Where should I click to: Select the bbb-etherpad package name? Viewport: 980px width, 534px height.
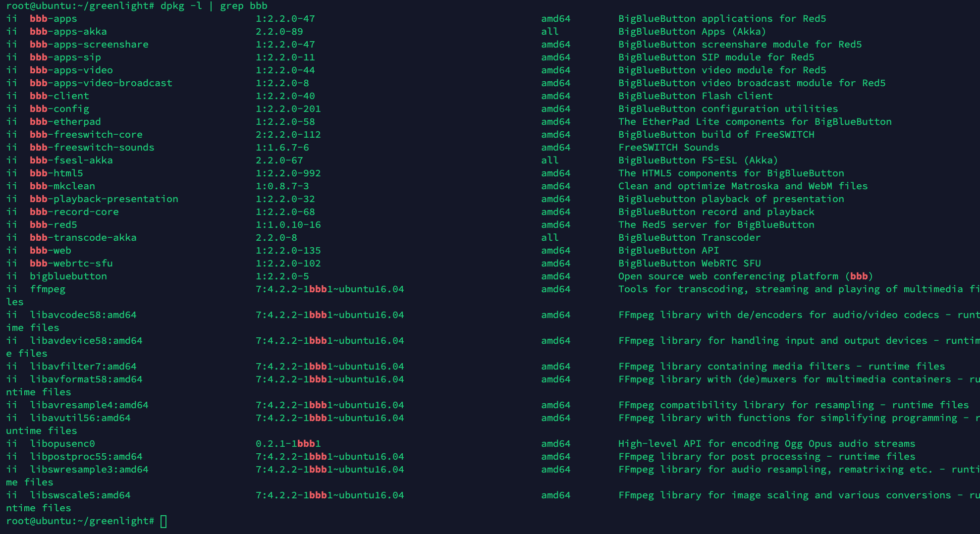pos(65,122)
